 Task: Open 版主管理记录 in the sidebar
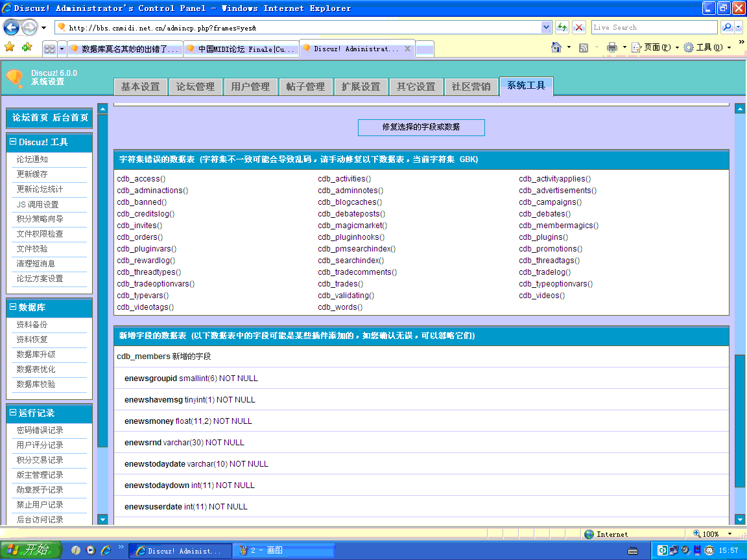40,475
